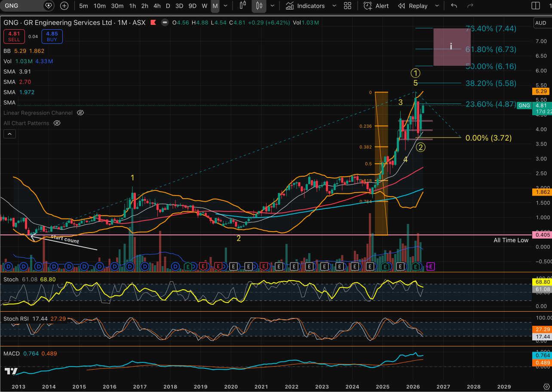Click the Vol indicator legend
The image size is (552, 392).
point(28,61)
